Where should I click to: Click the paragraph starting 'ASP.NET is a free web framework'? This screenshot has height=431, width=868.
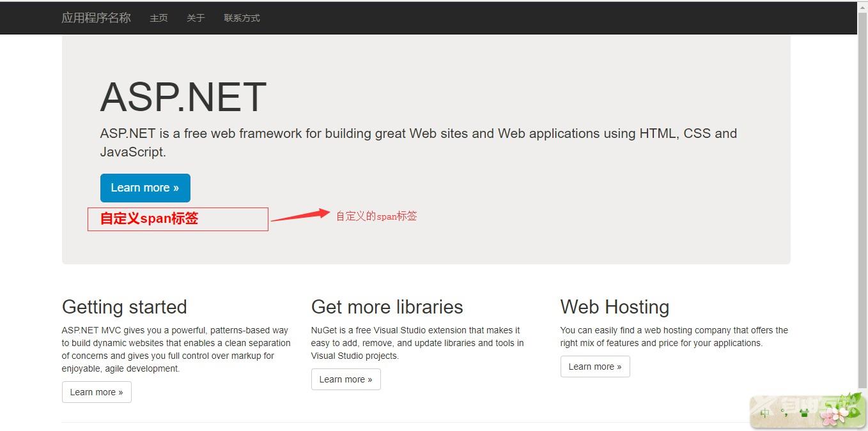419,142
